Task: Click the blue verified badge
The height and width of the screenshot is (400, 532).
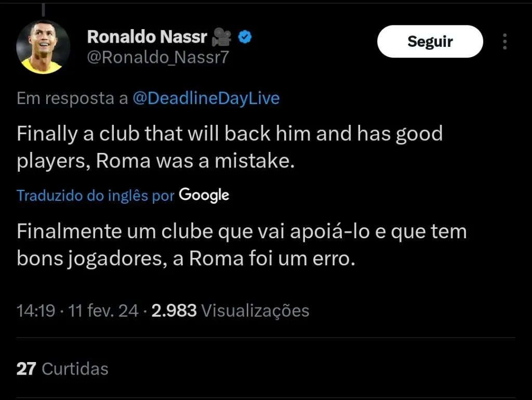Action: 245,37
